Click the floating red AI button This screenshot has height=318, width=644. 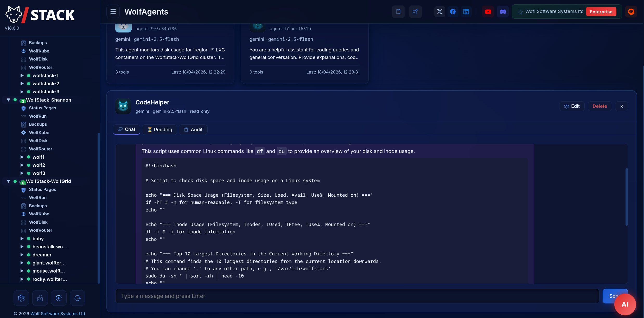625,304
